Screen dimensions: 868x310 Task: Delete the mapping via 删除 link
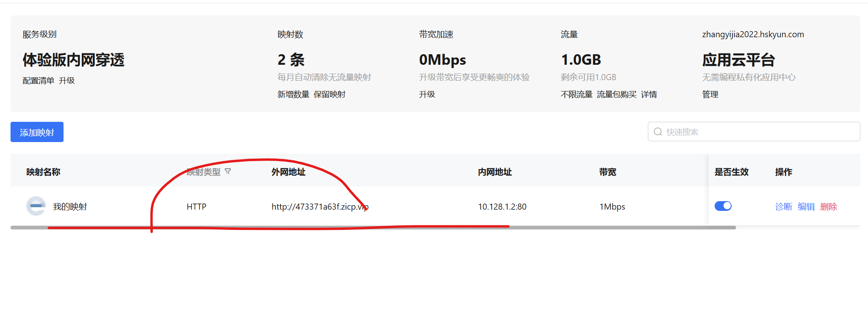828,207
